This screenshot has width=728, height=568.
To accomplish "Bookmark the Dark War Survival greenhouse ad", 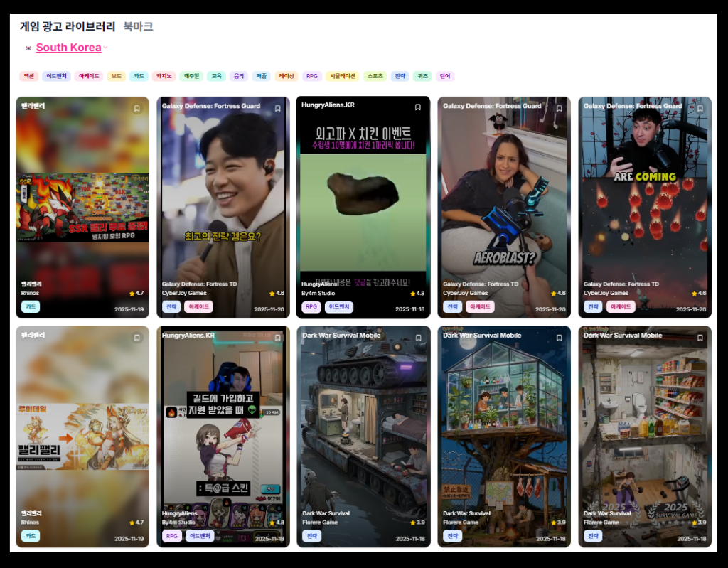I will click(560, 338).
